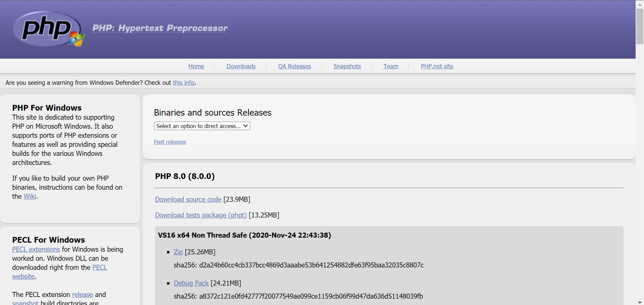This screenshot has height=305, width=644.
Task: Click the 'VS16 x64 Non Thread Safe' heading
Action: point(245,235)
